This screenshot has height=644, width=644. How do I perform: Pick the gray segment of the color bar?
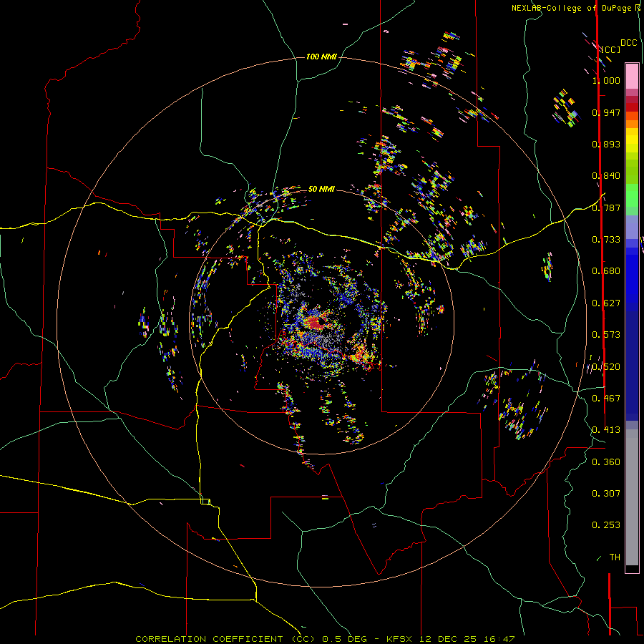pyautogui.click(x=632, y=497)
